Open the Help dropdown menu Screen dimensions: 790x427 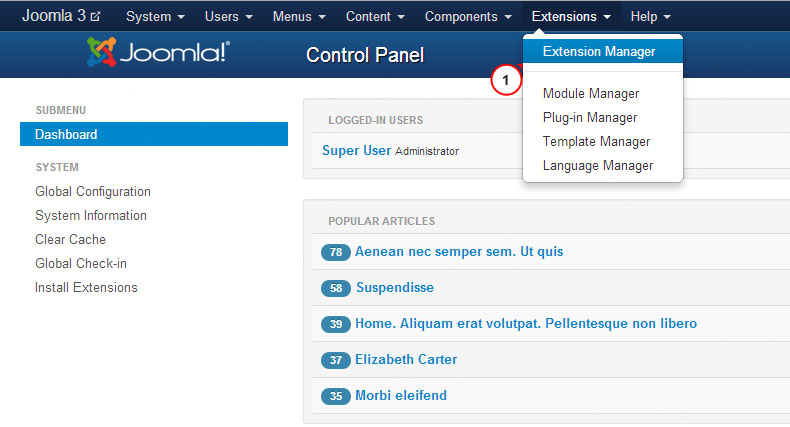pos(650,16)
